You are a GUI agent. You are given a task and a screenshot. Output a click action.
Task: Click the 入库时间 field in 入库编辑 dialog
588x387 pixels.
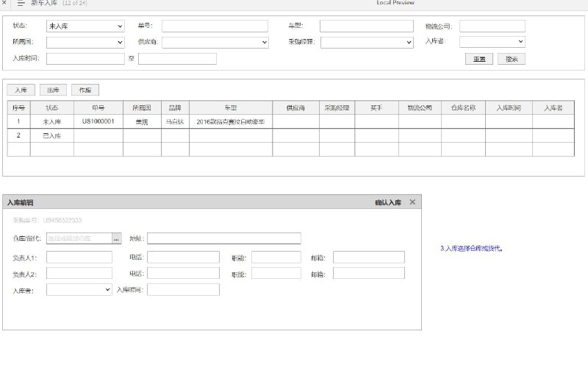pos(183,289)
